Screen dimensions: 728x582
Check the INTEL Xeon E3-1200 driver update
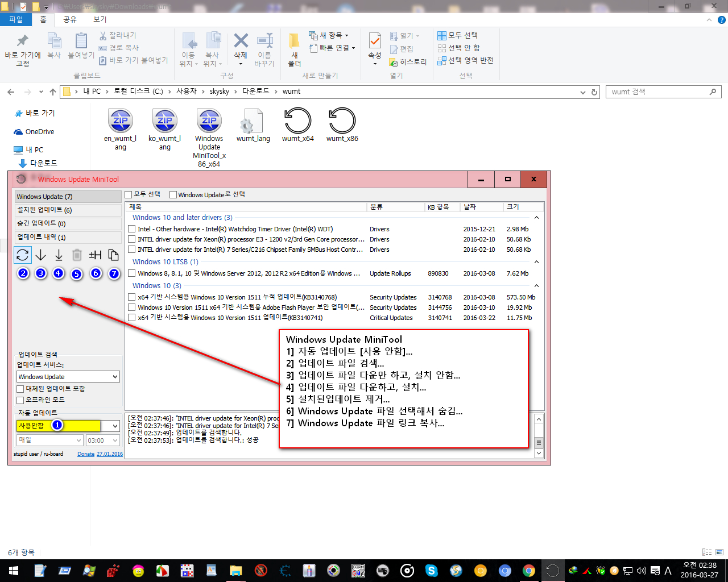(132, 239)
